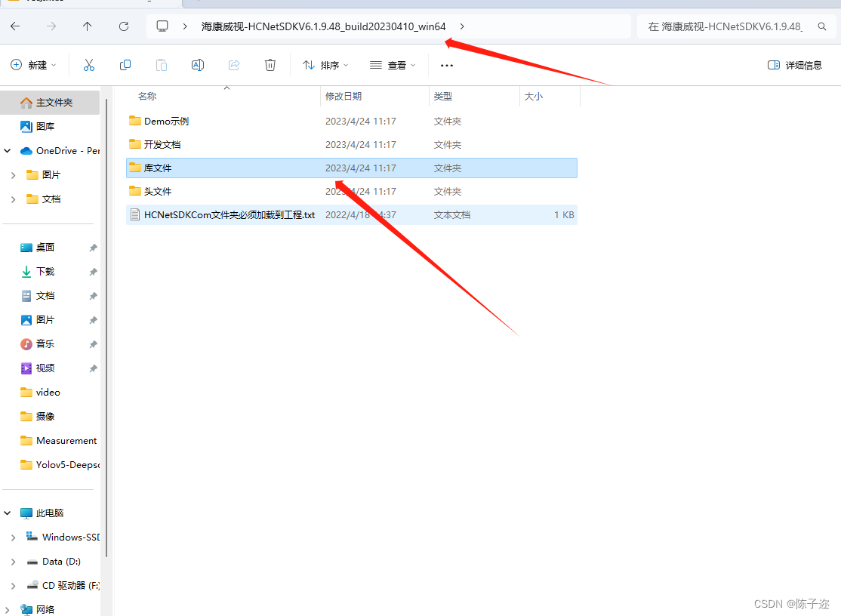The height and width of the screenshot is (616, 841).
Task: Click the Copy icon in toolbar
Action: (x=125, y=65)
